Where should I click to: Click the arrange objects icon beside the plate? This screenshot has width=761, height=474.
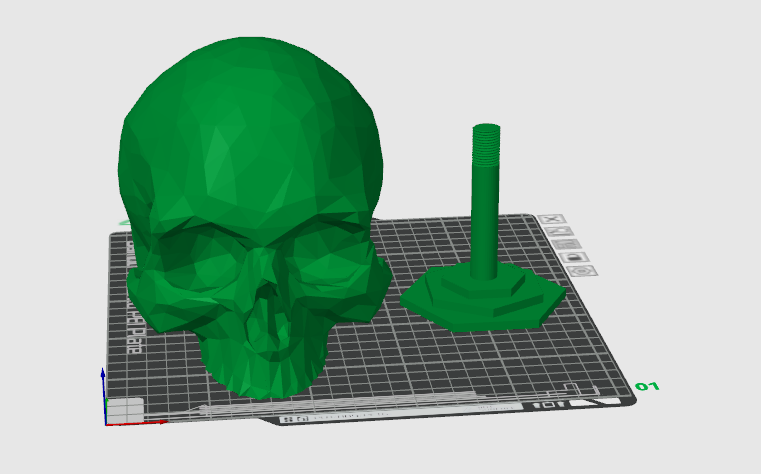tap(567, 244)
